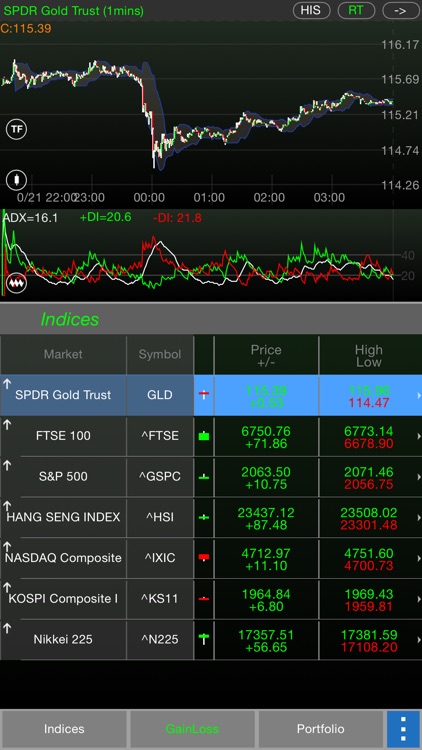422x750 pixels.
Task: Tap the +DI=20.6 indicator readout
Action: click(105, 218)
